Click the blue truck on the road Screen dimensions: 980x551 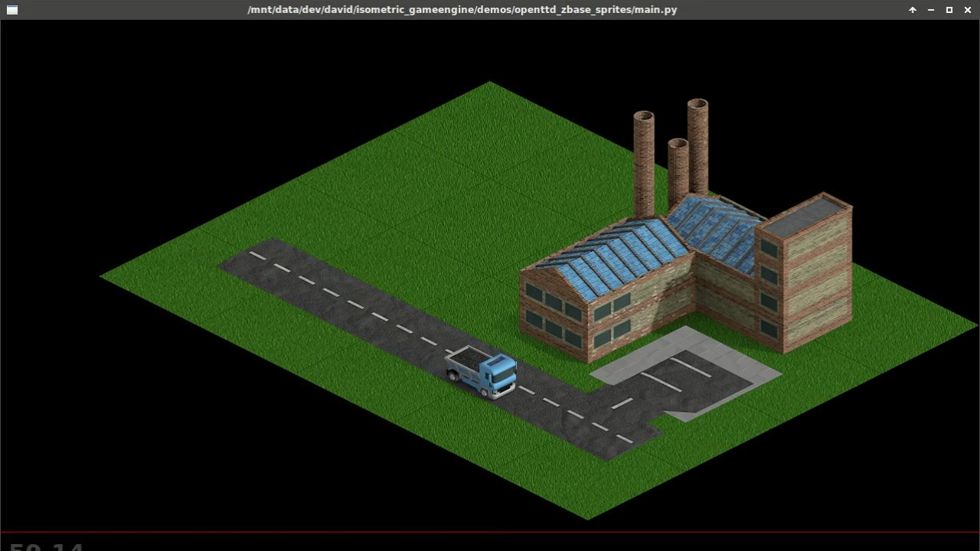coord(482,372)
